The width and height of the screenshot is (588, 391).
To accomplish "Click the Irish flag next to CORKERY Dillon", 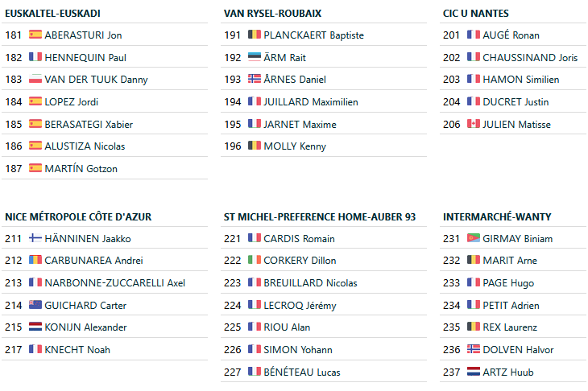I will 255,261.
